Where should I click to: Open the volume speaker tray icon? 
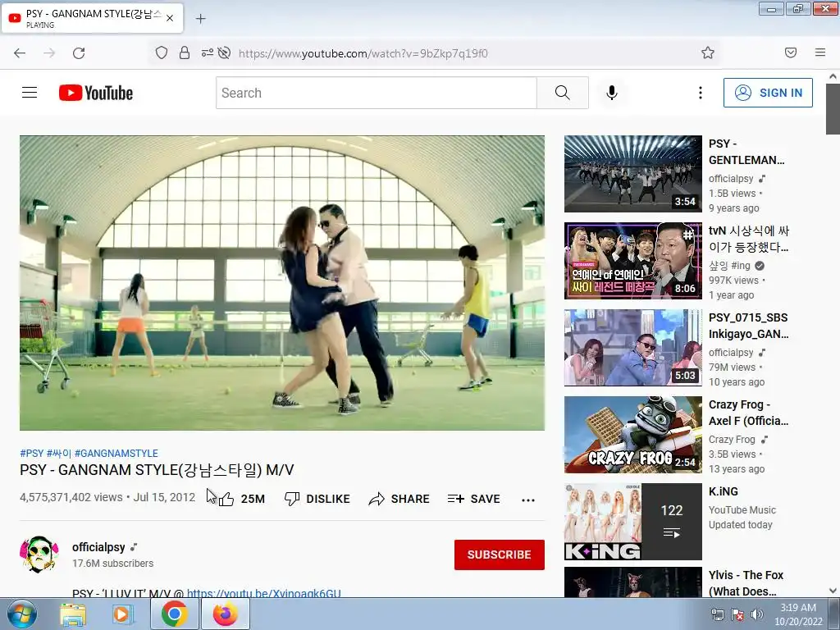(757, 614)
